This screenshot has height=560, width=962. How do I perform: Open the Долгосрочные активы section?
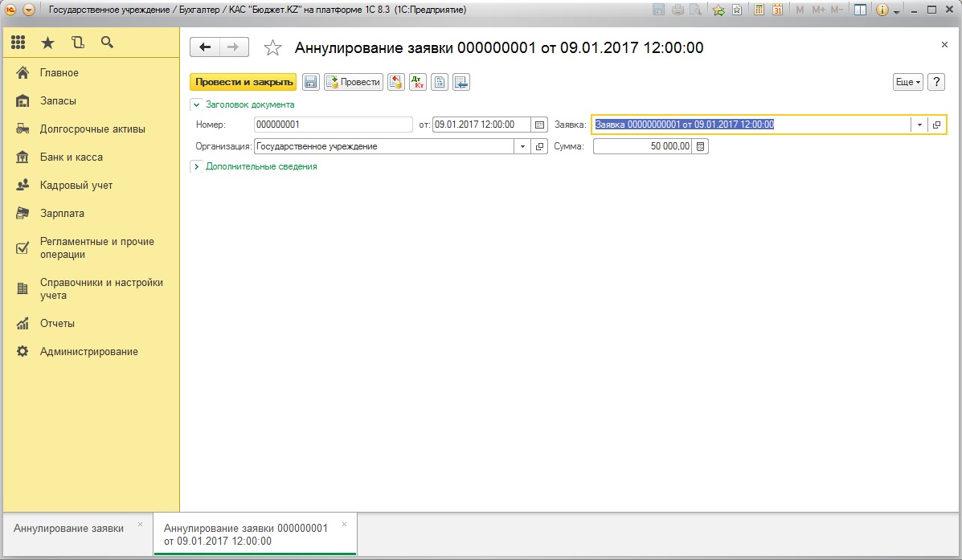(92, 129)
